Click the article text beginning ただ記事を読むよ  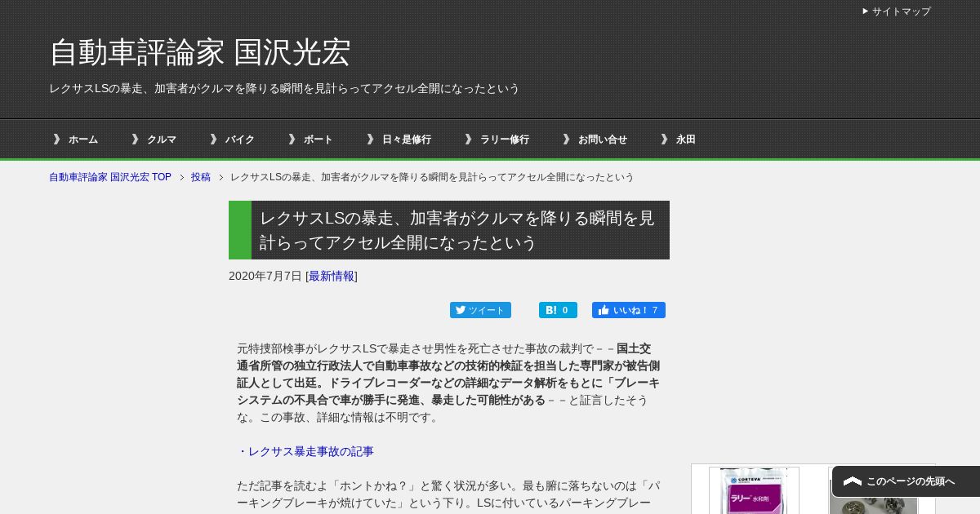(448, 494)
